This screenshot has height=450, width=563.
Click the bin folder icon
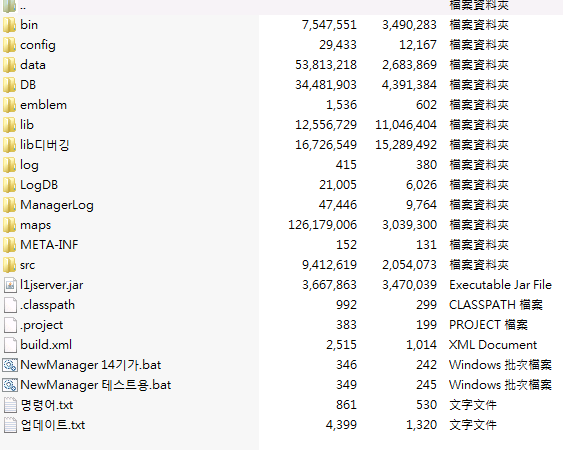tap(9, 25)
